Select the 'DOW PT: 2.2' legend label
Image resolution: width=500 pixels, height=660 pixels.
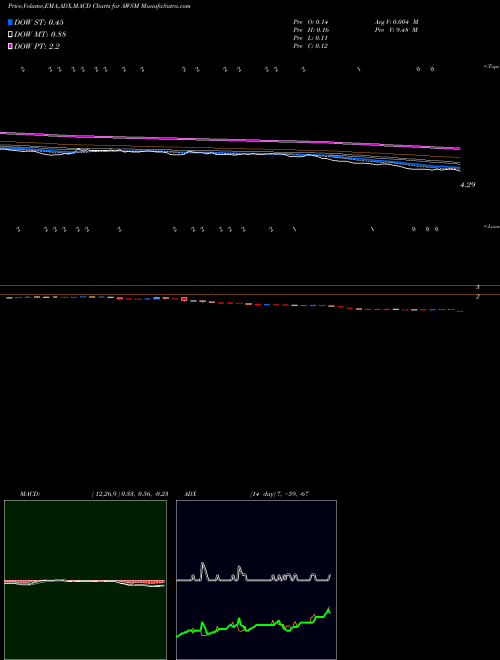37,47
